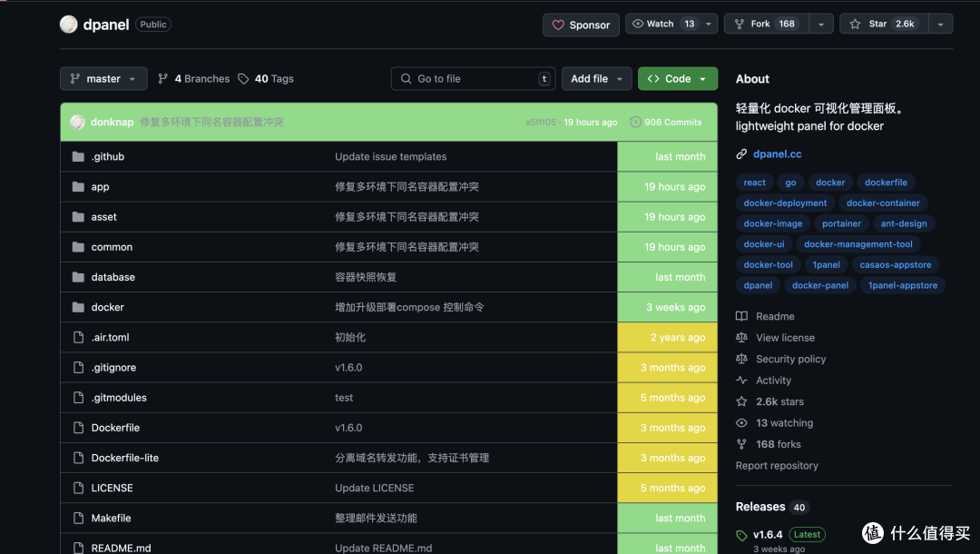Click the Activity pulse icon
The height and width of the screenshot is (554, 980).
coord(741,380)
